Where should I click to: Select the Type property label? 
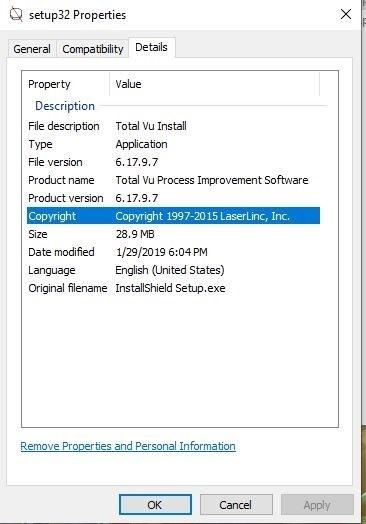pos(40,144)
